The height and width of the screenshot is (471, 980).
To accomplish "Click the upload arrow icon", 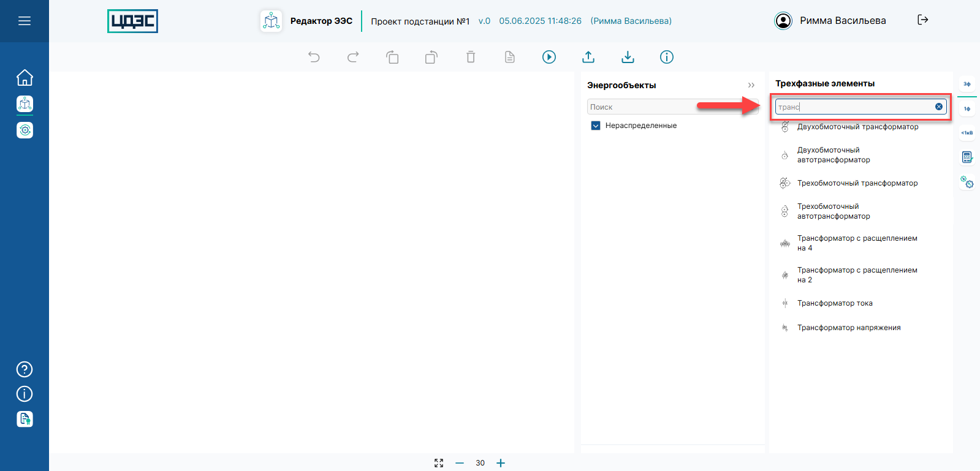I will point(588,57).
